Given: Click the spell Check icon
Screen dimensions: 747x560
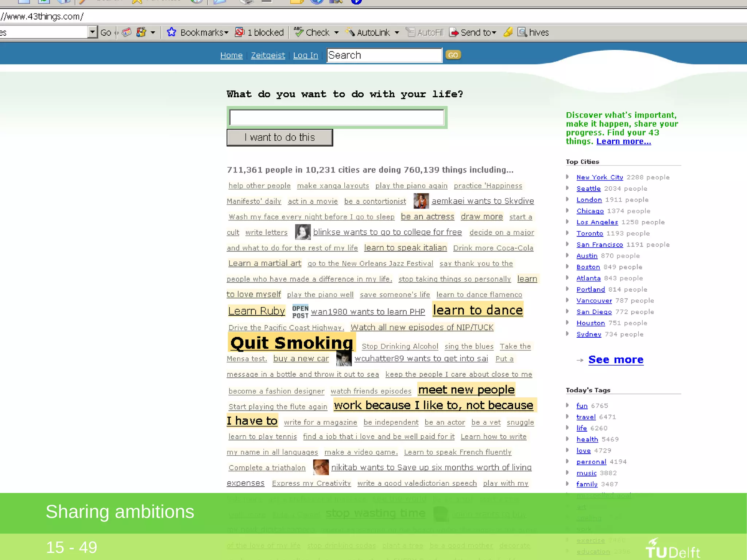Looking at the screenshot, I should click(x=299, y=32).
